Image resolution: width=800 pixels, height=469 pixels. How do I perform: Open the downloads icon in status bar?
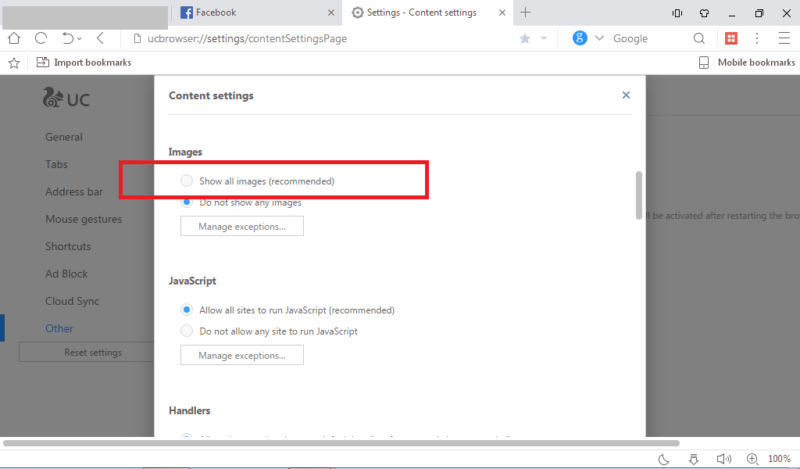coord(693,459)
